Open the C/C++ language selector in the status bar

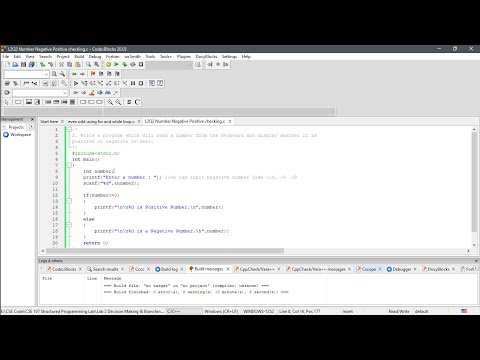184,311
